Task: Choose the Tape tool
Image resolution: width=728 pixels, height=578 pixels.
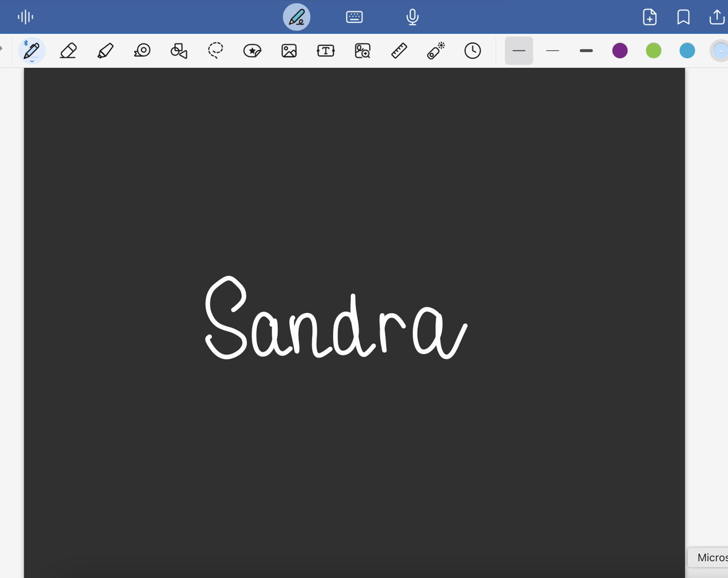Action: (x=142, y=51)
